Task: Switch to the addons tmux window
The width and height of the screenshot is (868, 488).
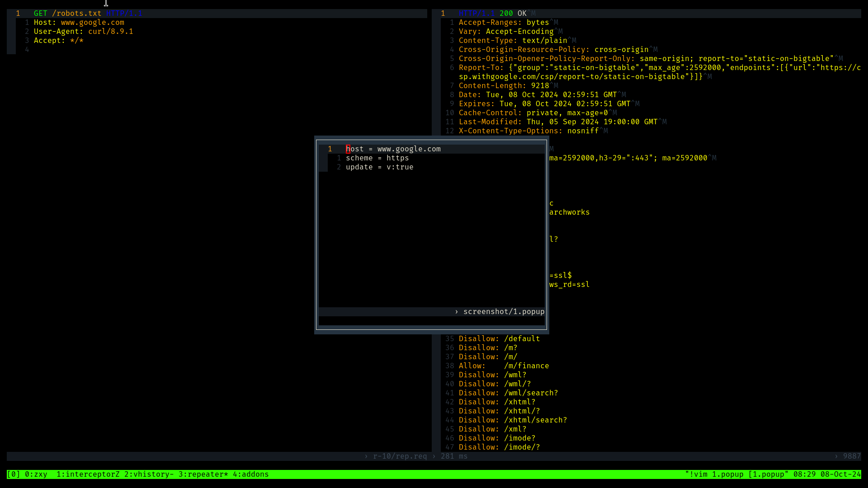Action: [250, 474]
